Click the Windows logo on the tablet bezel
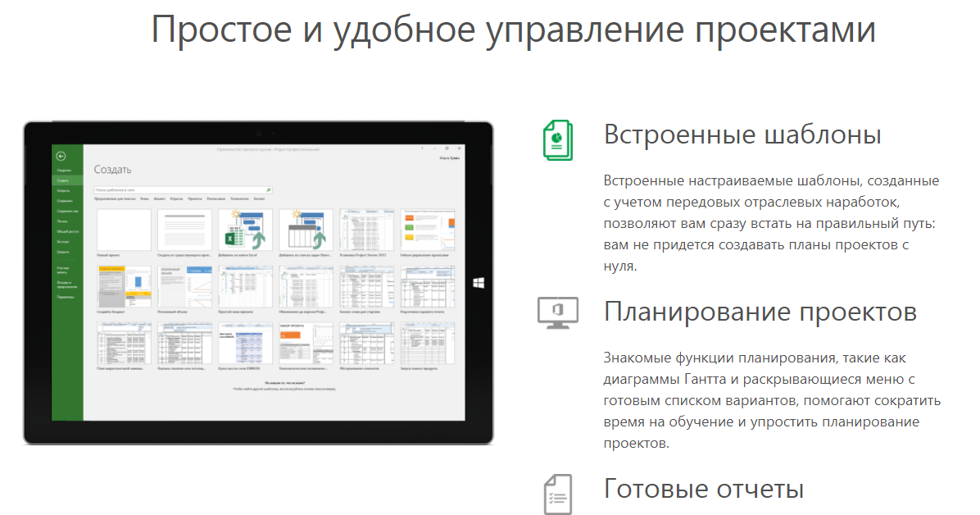980x515 pixels. point(478,282)
